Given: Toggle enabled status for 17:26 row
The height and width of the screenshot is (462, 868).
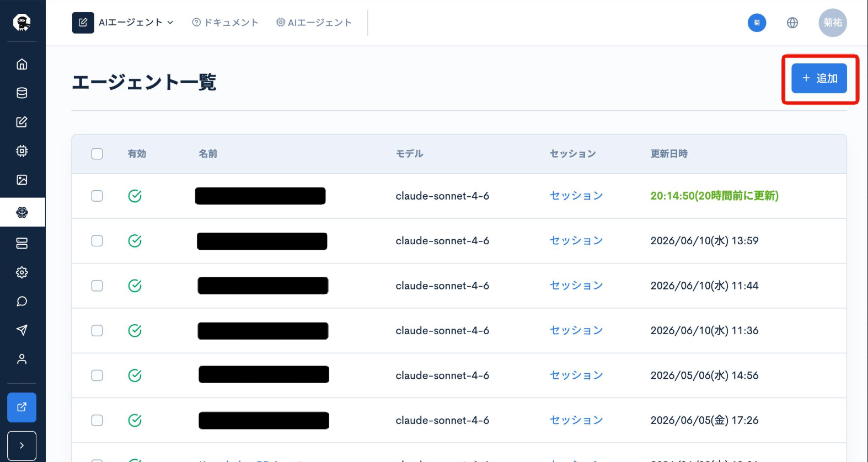Looking at the screenshot, I should pyautogui.click(x=135, y=421).
